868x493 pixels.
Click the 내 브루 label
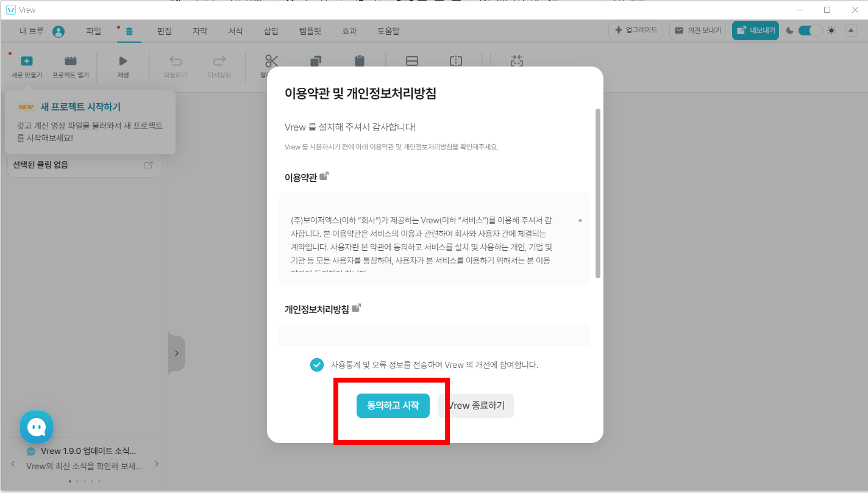click(33, 32)
